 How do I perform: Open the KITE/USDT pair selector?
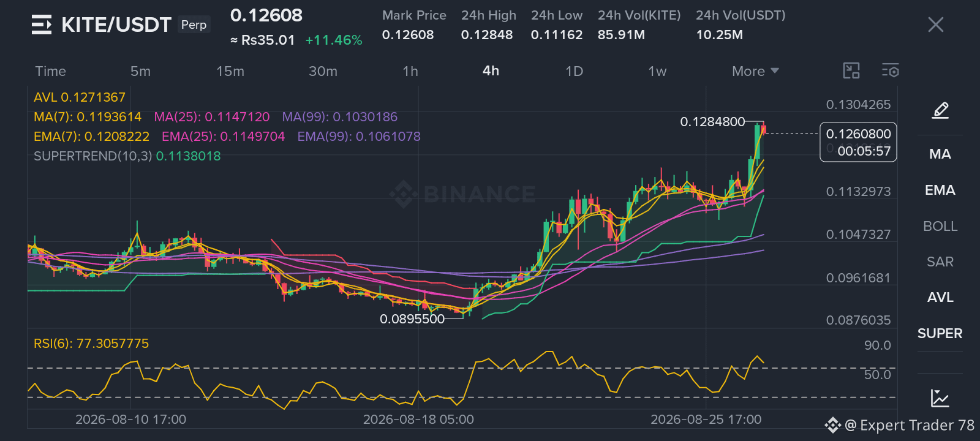click(116, 24)
